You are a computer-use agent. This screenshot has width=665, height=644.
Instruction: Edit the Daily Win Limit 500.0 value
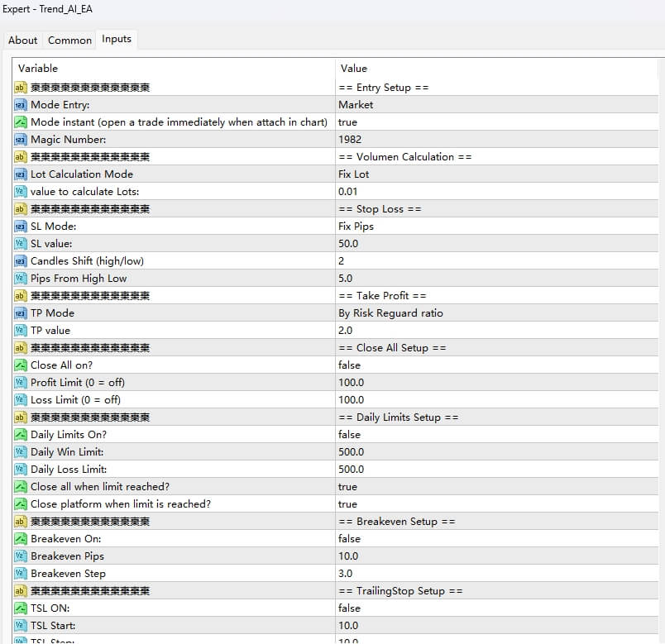351,452
